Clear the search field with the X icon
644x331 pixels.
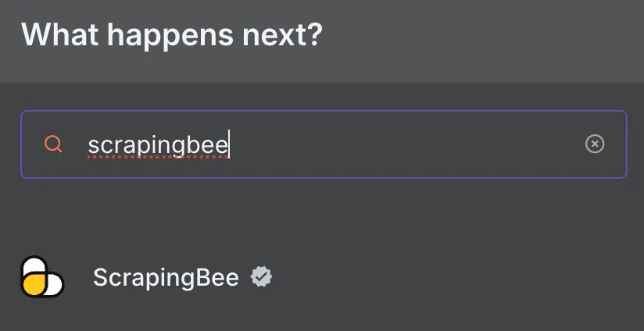point(595,144)
